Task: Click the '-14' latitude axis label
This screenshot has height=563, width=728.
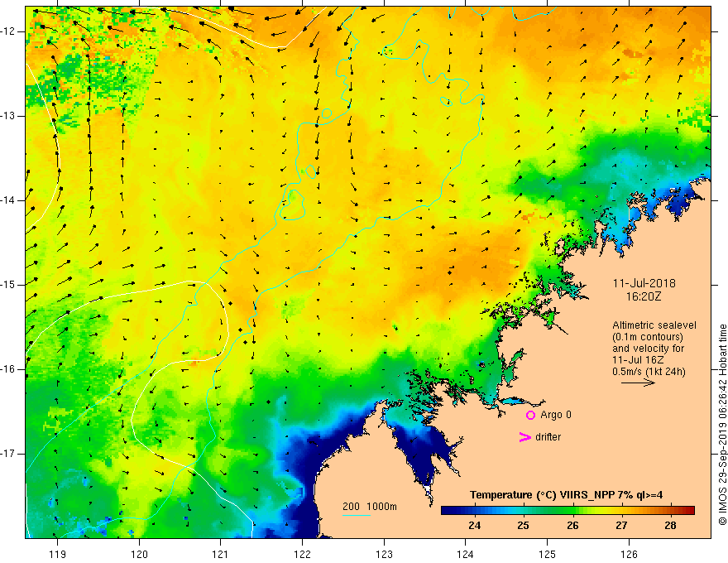Action: click(8, 200)
